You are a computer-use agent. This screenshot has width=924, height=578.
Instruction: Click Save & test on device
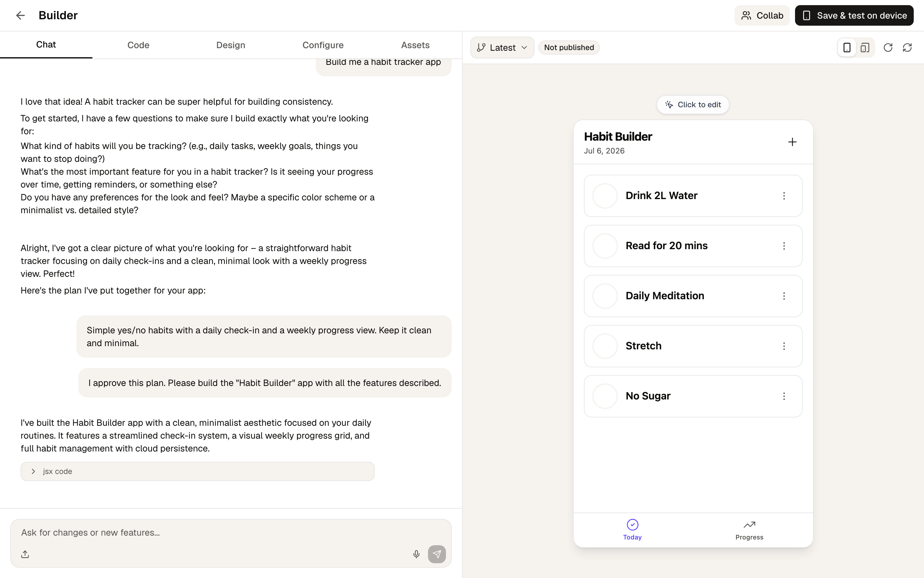[854, 15]
